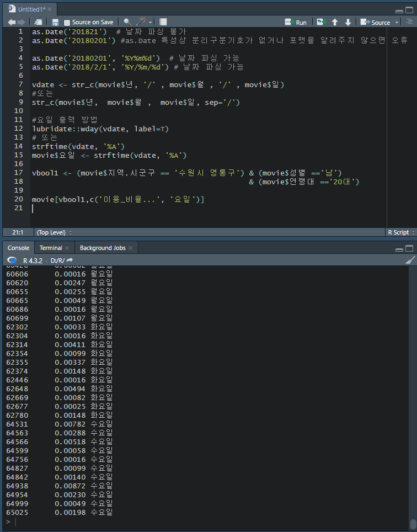
Task: Click the 21:1 cursor position indicator
Action: [18, 232]
